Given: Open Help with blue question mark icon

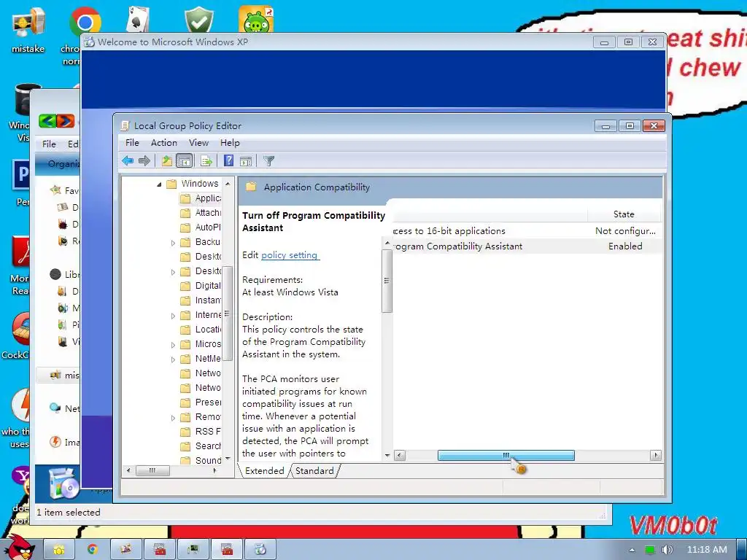Looking at the screenshot, I should (x=228, y=161).
